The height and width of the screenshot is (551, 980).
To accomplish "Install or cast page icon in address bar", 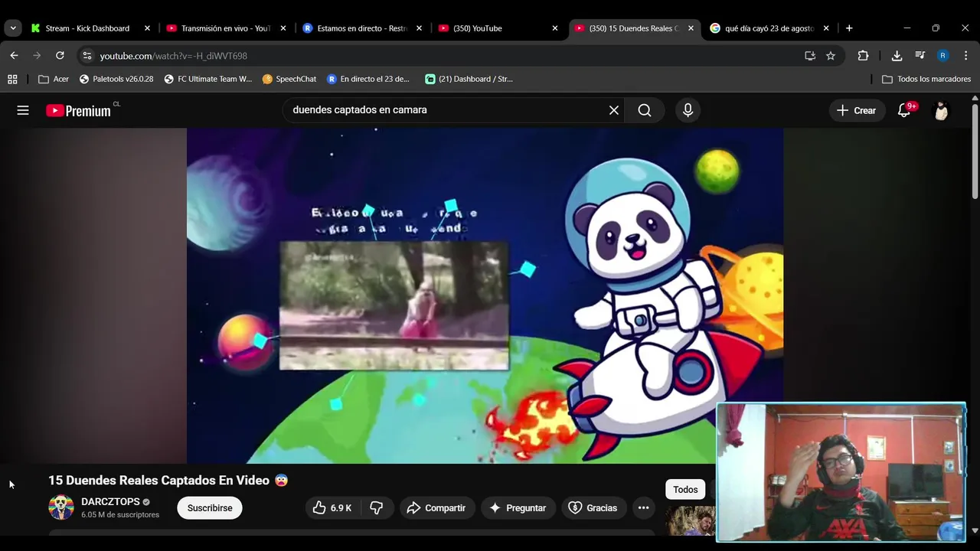I will coord(810,56).
